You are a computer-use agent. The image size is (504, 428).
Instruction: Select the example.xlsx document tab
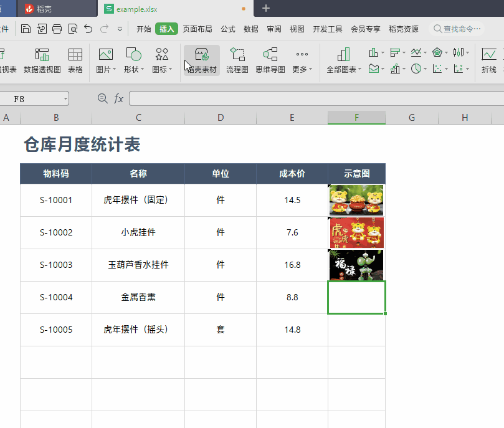click(x=175, y=9)
